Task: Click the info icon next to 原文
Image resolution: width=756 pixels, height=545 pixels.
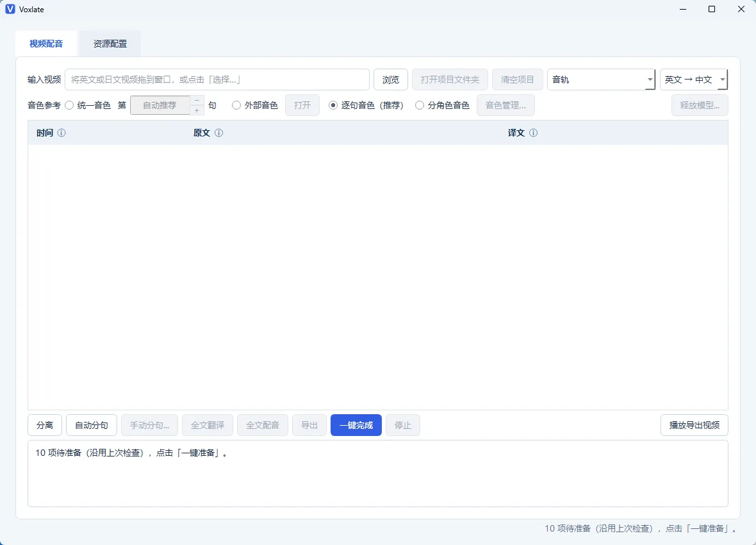Action: pos(218,133)
